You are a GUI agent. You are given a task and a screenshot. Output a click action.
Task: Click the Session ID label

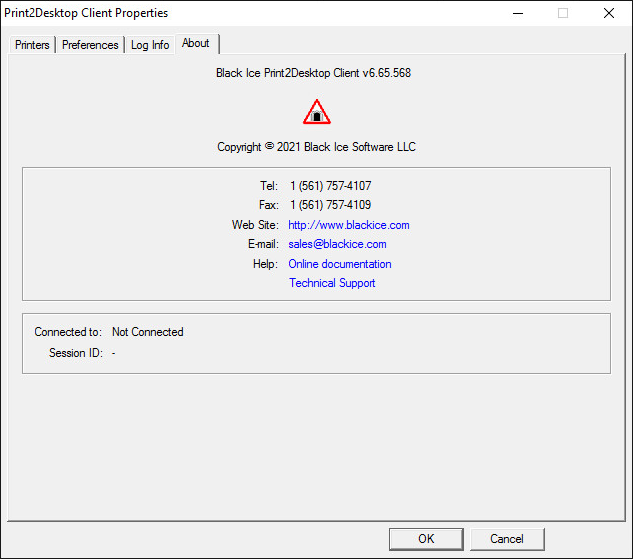click(75, 353)
